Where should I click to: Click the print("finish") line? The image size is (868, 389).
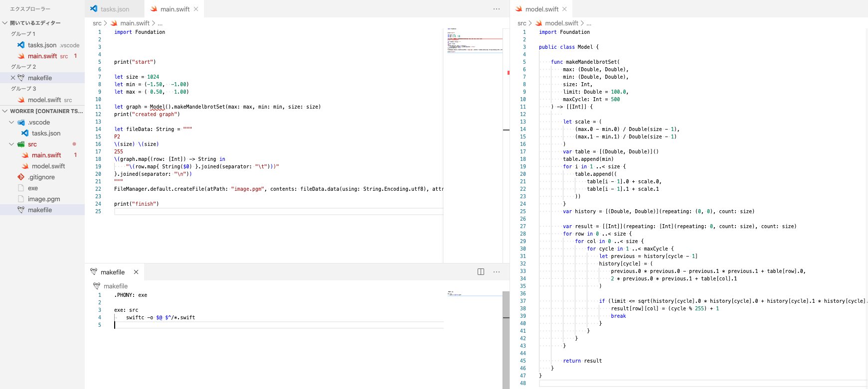[137, 204]
